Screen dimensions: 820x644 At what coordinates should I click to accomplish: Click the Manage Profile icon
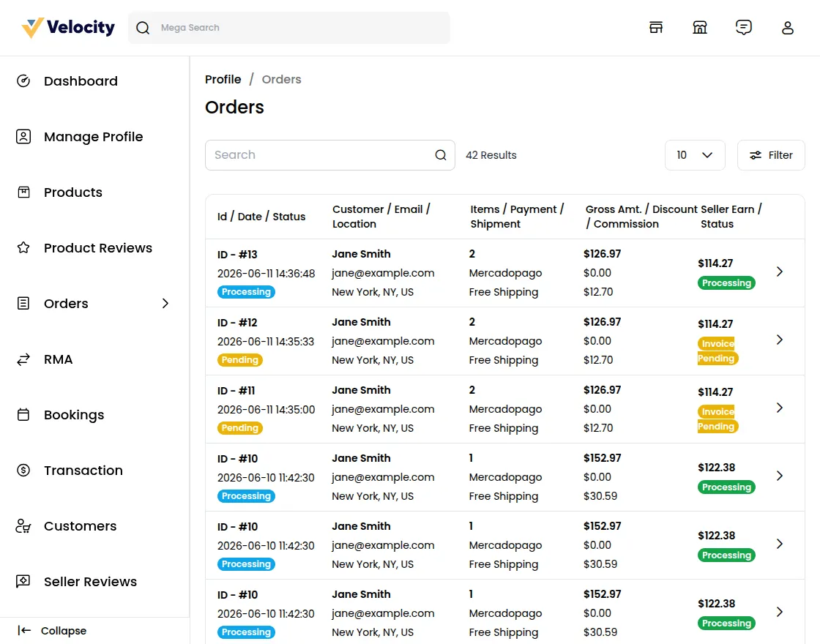(x=23, y=136)
